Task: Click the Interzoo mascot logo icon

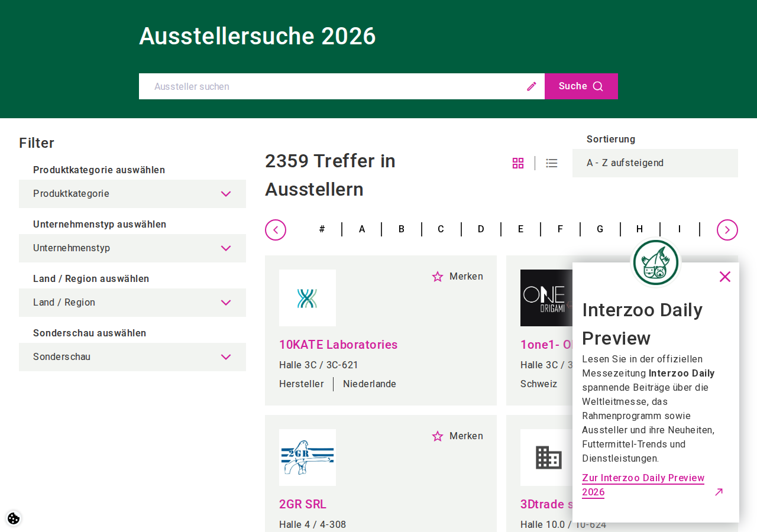Action: pos(655,262)
